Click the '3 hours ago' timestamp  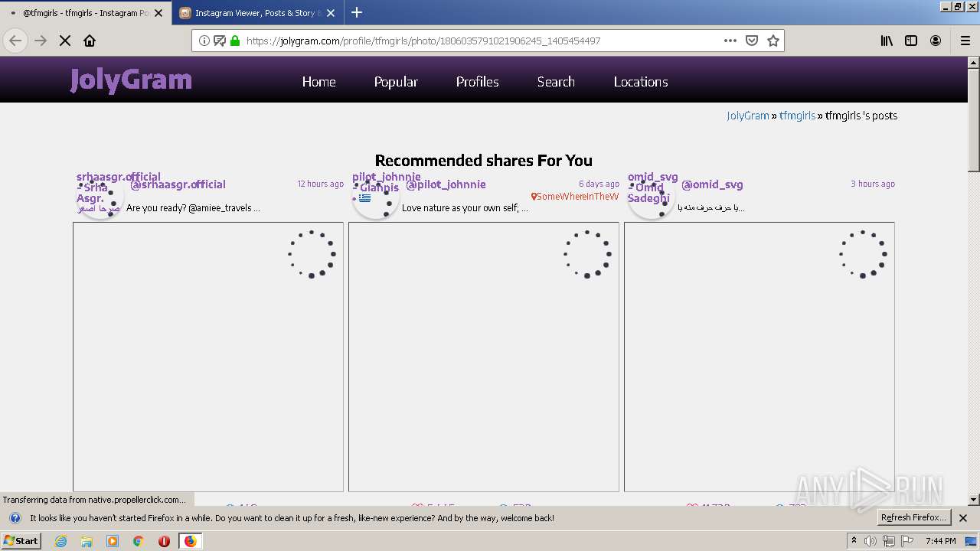[873, 184]
